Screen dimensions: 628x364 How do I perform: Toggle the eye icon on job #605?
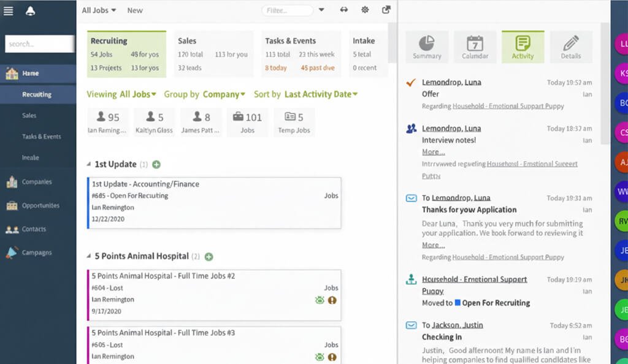click(320, 357)
